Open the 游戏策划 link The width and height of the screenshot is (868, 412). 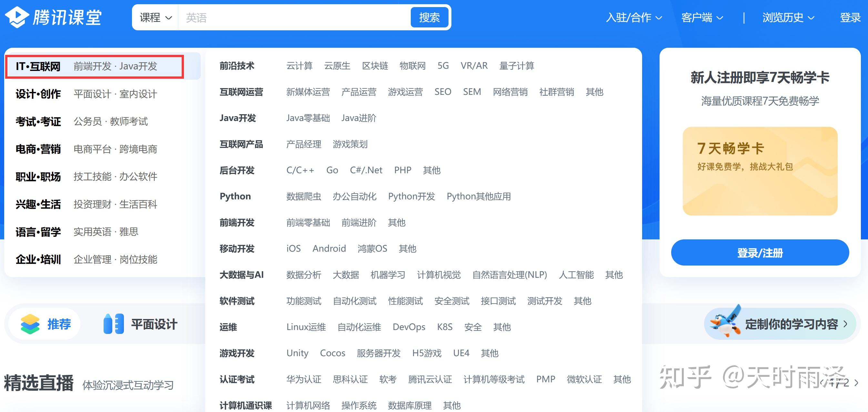click(350, 144)
